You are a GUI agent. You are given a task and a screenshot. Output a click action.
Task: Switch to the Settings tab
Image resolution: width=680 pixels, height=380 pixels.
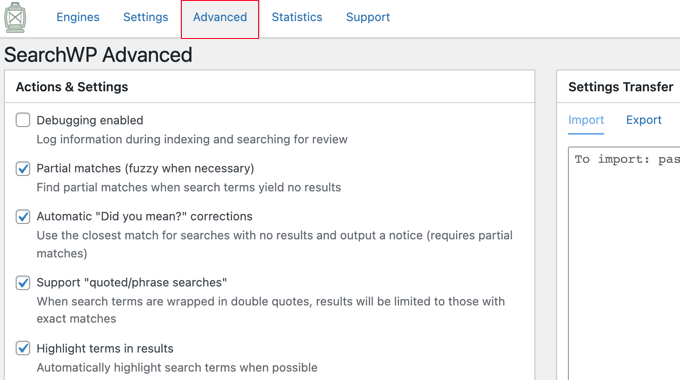pos(146,17)
